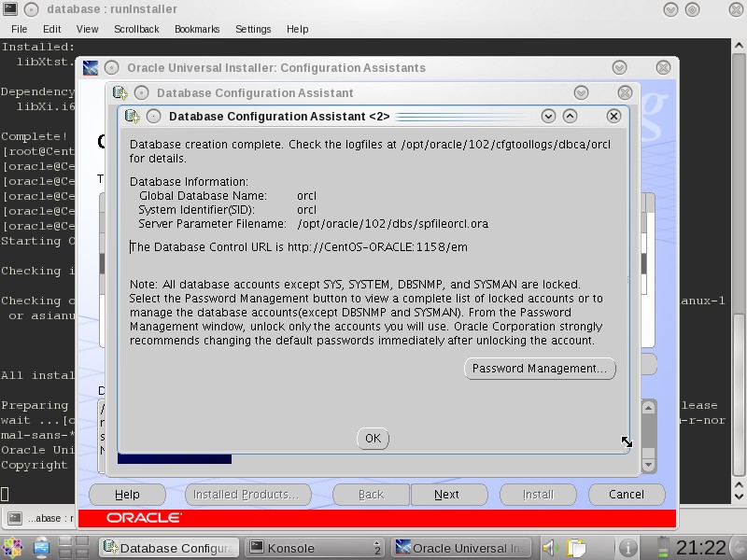The height and width of the screenshot is (560, 747).
Task: Open the Konsole Help menu
Action: 297,29
